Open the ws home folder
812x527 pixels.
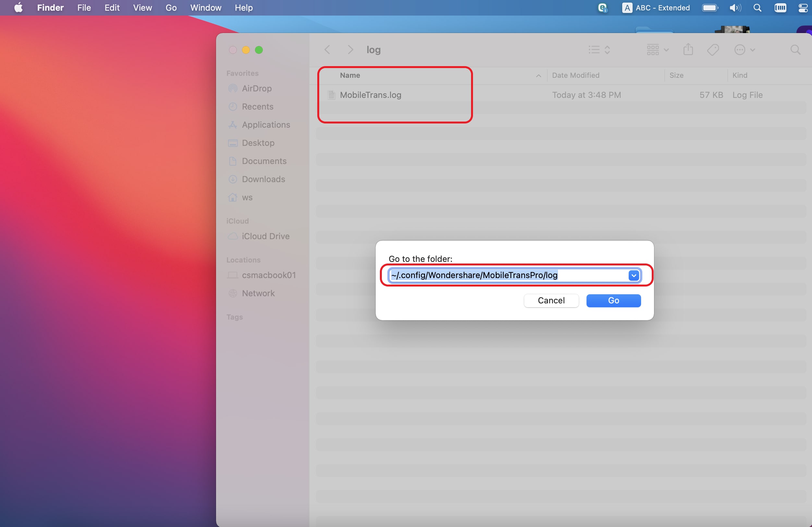click(247, 197)
